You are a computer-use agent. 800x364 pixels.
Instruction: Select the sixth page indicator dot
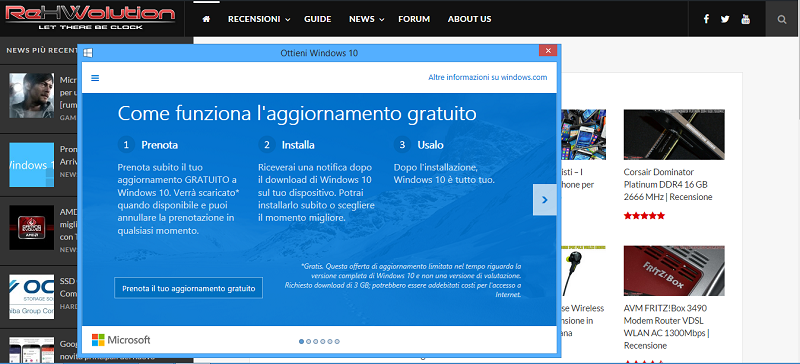click(x=337, y=342)
